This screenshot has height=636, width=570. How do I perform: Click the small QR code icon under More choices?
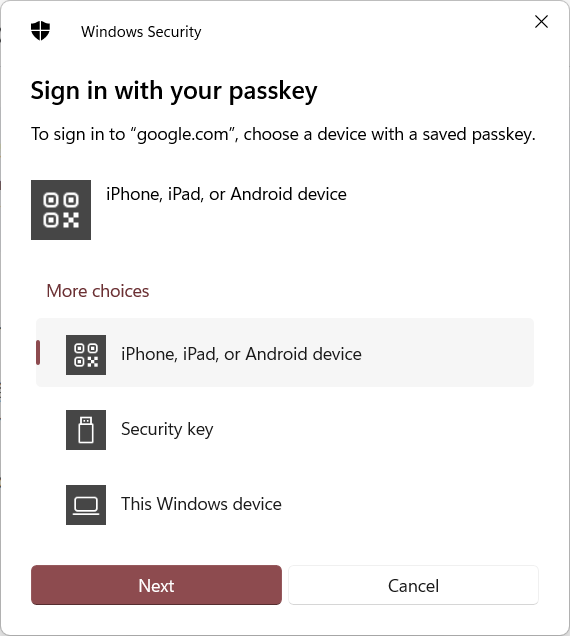tap(86, 355)
